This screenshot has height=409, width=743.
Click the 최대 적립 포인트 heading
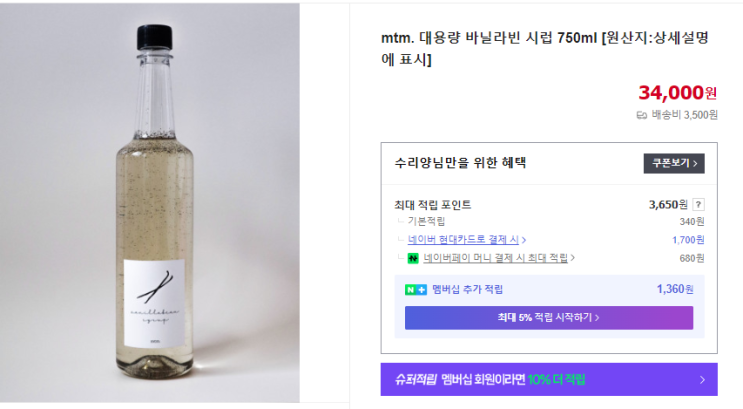pos(433,204)
